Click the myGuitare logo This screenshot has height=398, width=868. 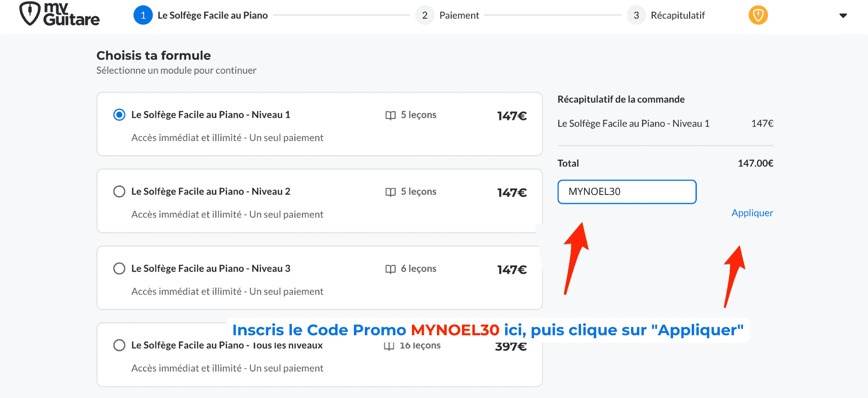click(59, 14)
